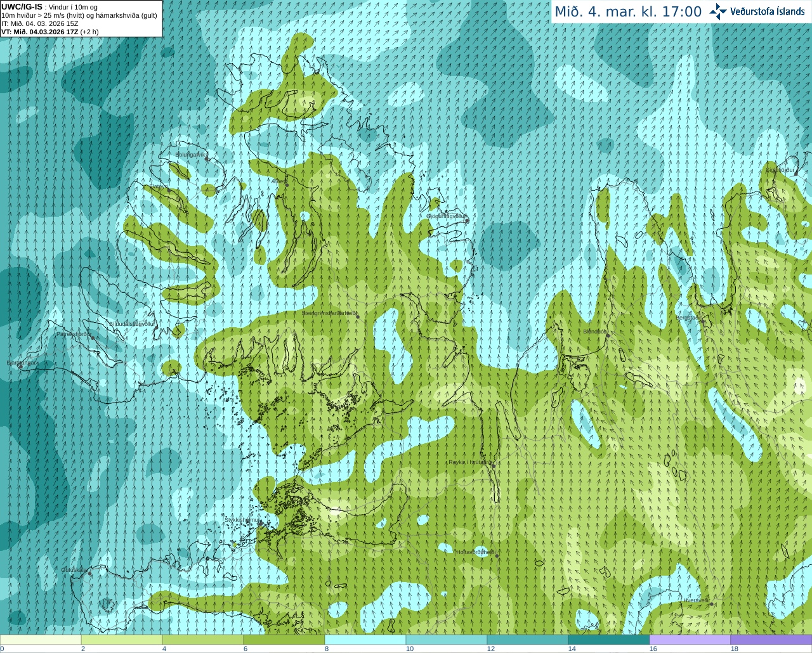The image size is (812, 653).
Task: Click the legend value 14
Action: click(572, 649)
